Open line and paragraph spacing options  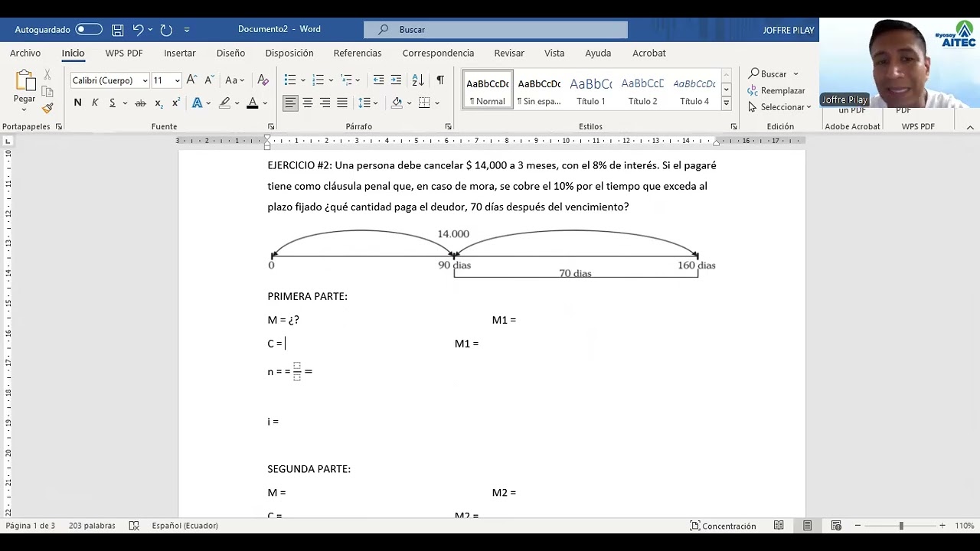367,103
